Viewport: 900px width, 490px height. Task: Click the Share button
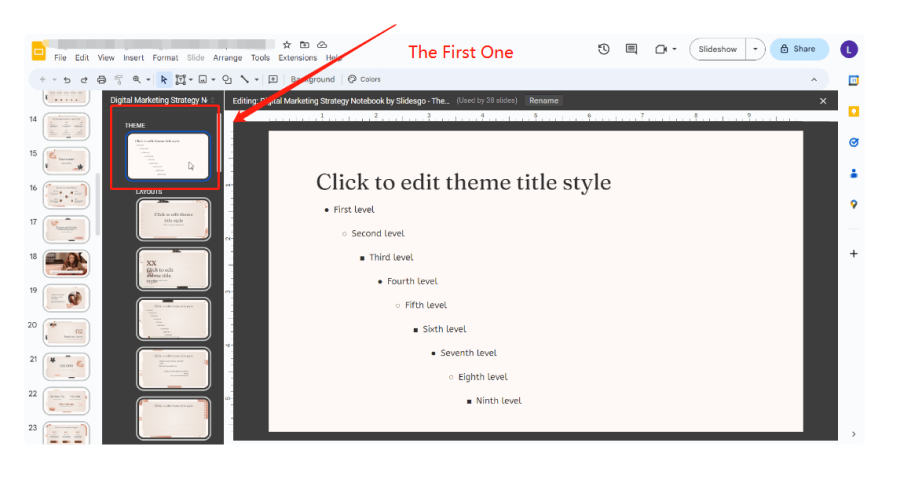(x=799, y=49)
